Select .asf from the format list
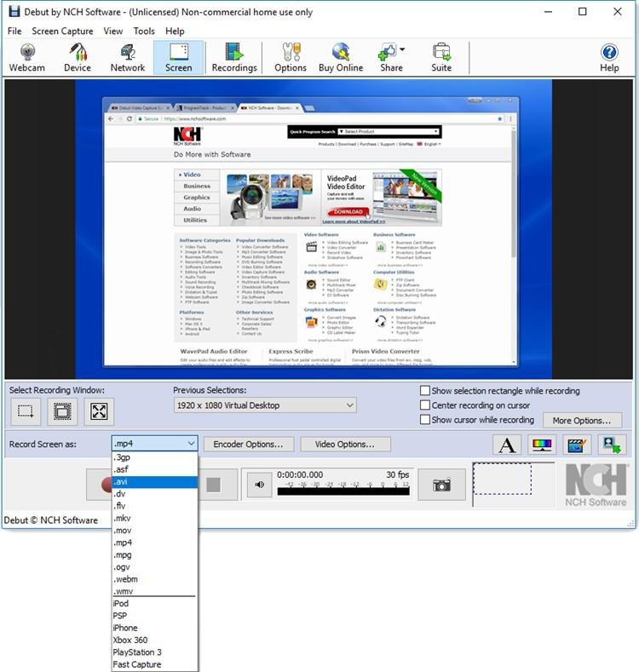Screen dimensions: 639x672 (154, 469)
